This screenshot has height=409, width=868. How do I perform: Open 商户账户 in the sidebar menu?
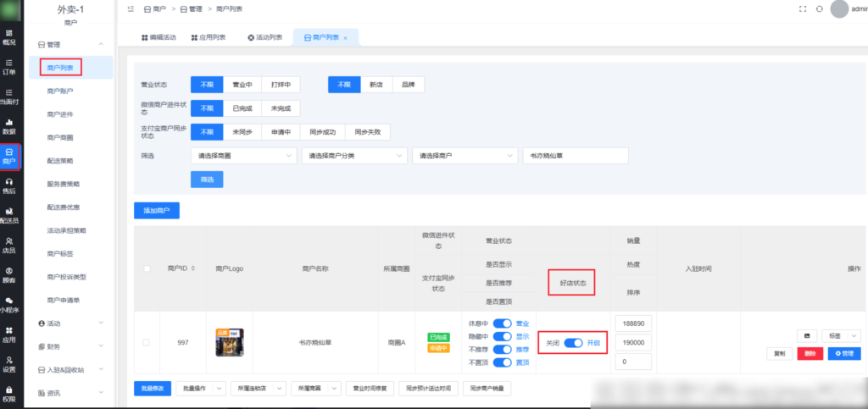pos(60,91)
